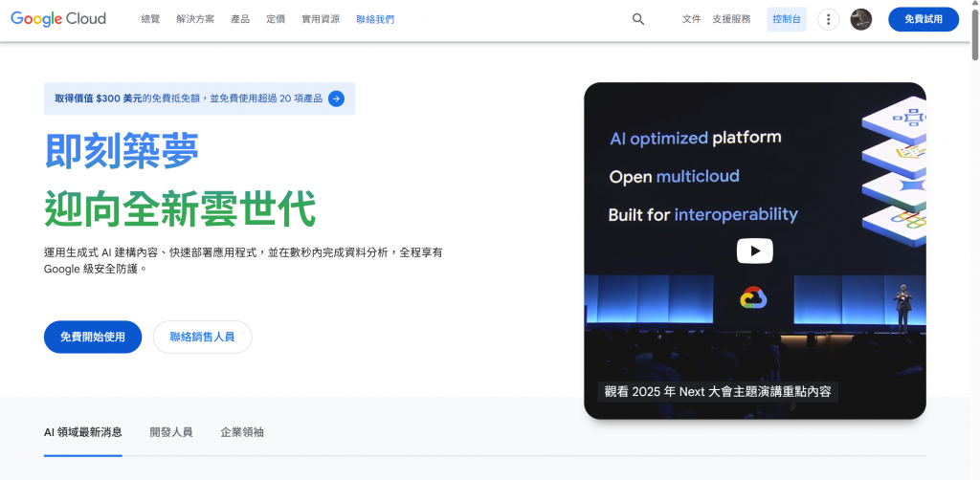Image resolution: width=980 pixels, height=480 pixels.
Task: Click the 免費試用 button in header
Action: (924, 19)
